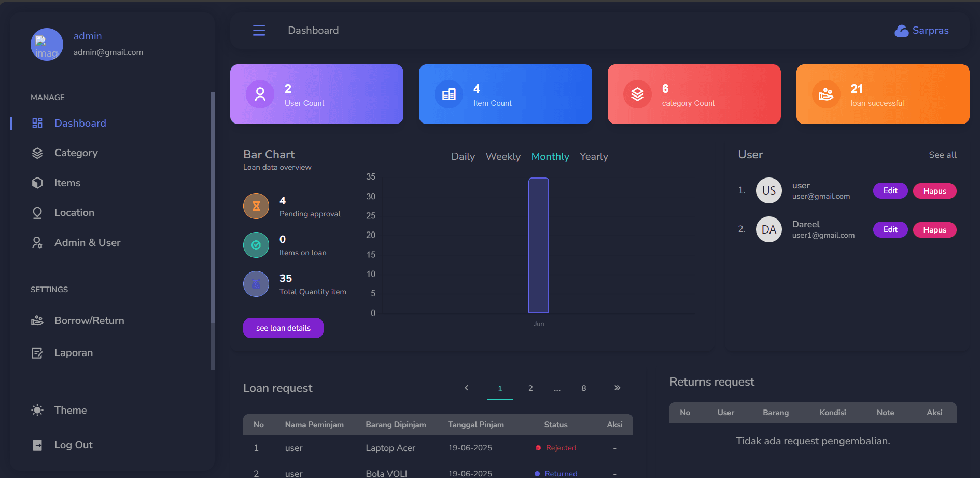Click the Item Count card title
980x478 pixels.
[493, 103]
